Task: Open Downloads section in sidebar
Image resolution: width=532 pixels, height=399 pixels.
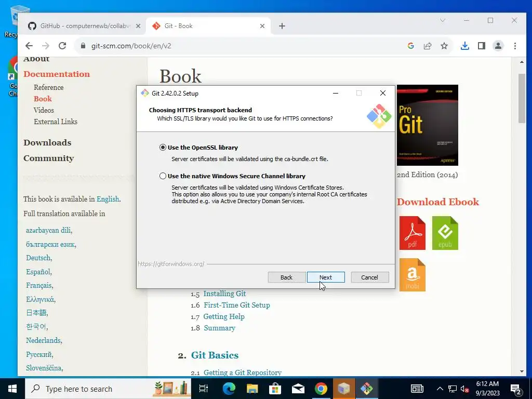Action: tap(47, 142)
